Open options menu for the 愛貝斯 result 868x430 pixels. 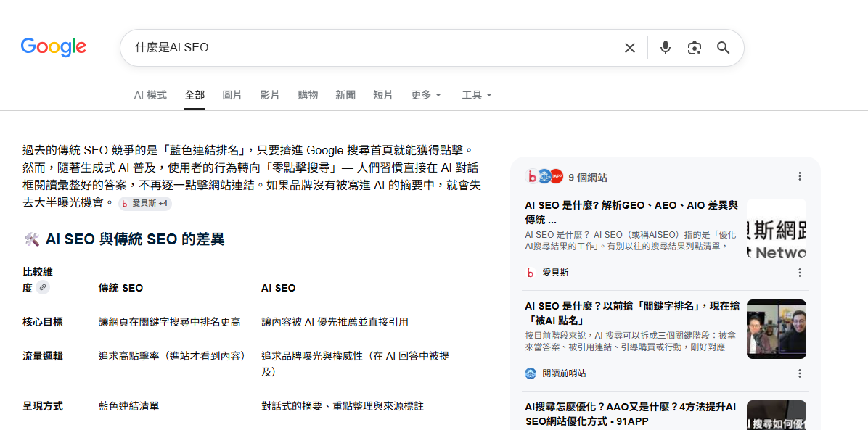[x=799, y=272]
